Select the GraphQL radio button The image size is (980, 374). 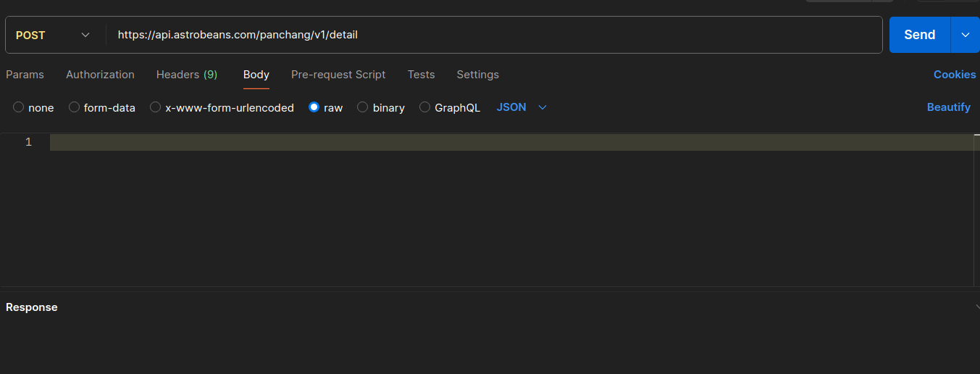coord(424,107)
